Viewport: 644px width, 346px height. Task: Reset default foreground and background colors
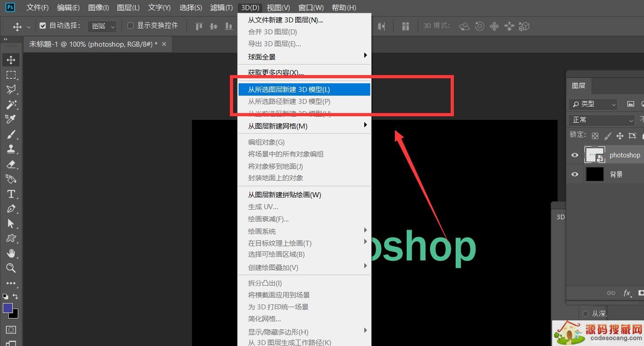tap(5, 297)
